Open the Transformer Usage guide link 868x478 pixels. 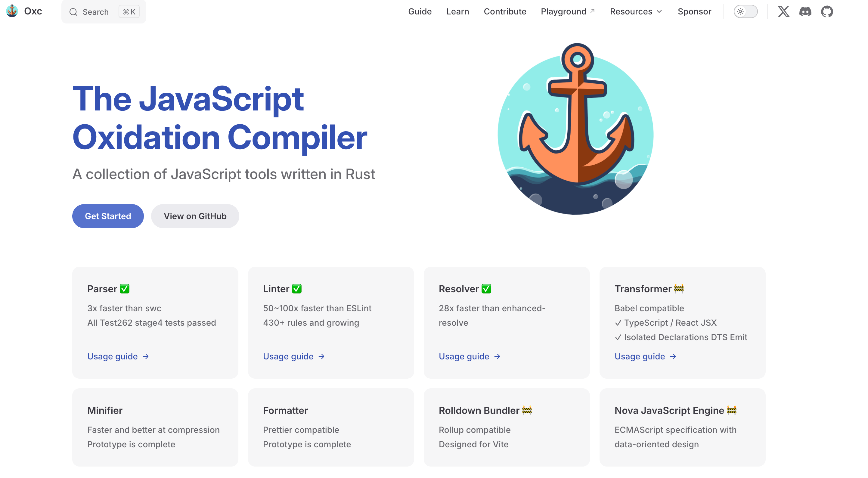(x=640, y=356)
